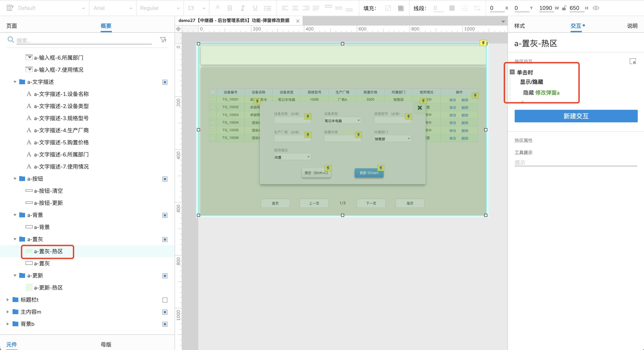Screen dimensions: 644x350
Task: Toggle the a-置灰 group box
Action: pos(165,240)
